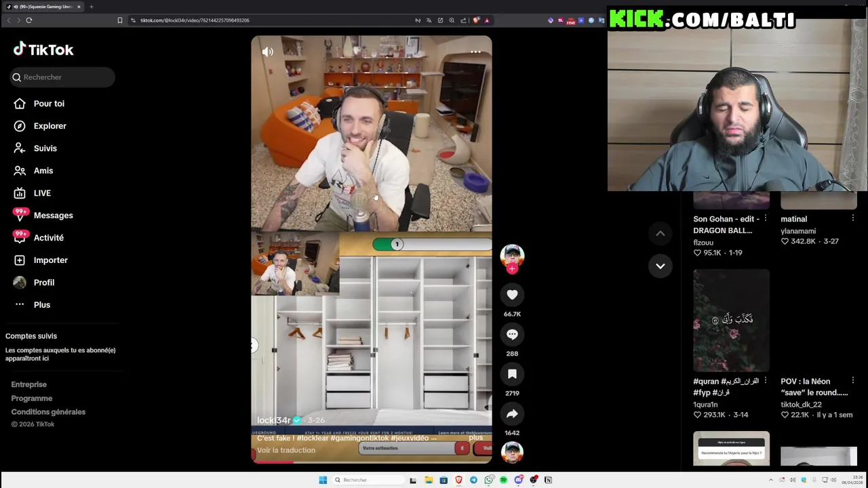Click the Brave Rewards triangle icon
The width and height of the screenshot is (868, 488).
(x=487, y=20)
